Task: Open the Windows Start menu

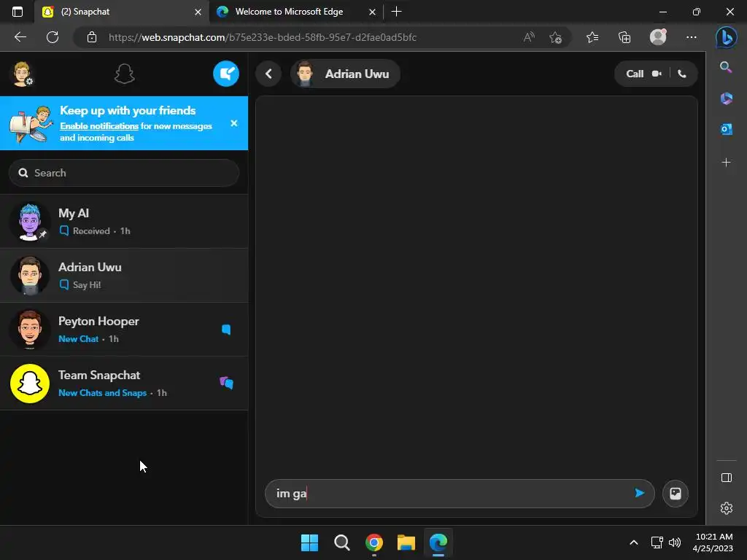Action: pos(309,542)
